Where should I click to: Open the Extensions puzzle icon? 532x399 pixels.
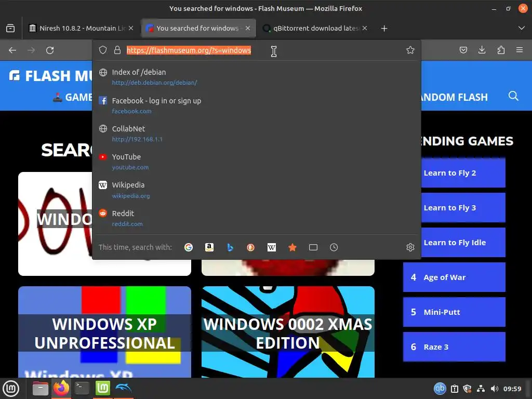pyautogui.click(x=501, y=50)
